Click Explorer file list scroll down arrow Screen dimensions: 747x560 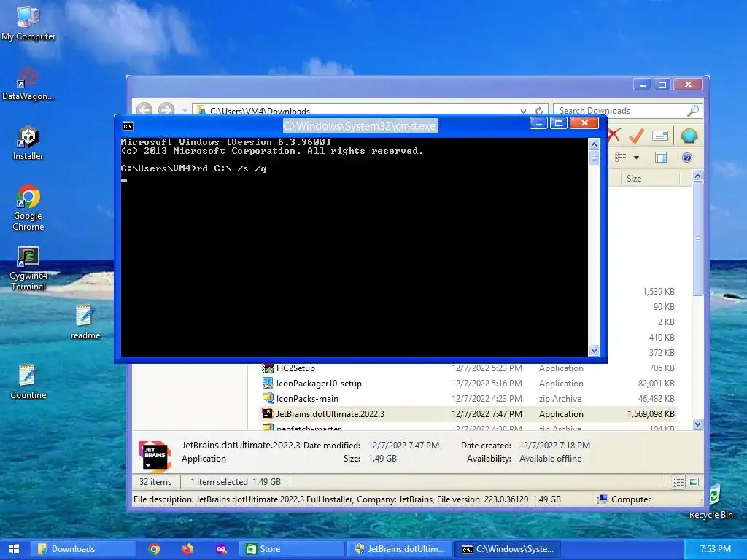point(697,424)
